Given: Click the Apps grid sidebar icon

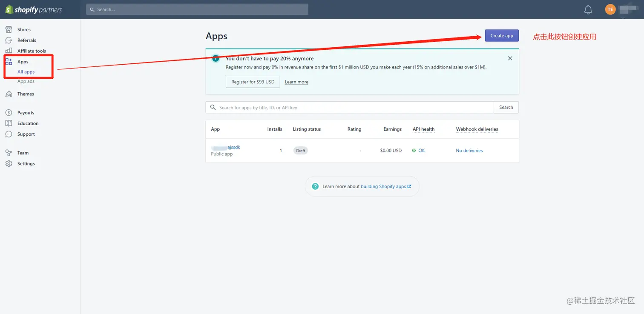Looking at the screenshot, I should [x=9, y=62].
